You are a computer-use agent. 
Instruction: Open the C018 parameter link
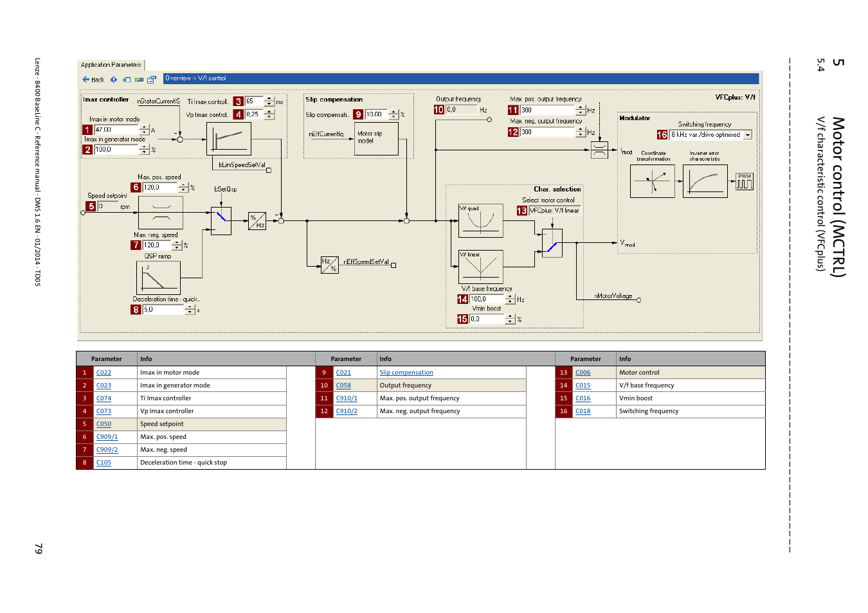pos(583,411)
